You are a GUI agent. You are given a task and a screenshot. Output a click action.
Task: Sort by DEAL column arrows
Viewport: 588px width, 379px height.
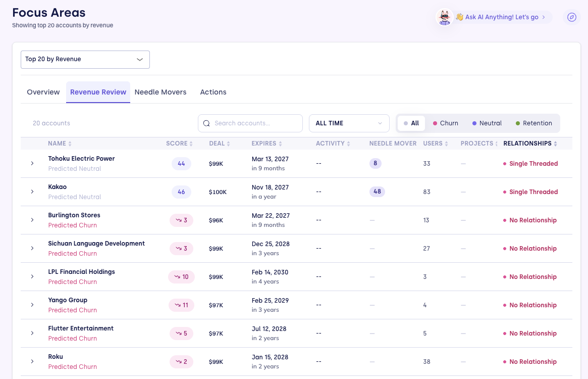click(228, 144)
